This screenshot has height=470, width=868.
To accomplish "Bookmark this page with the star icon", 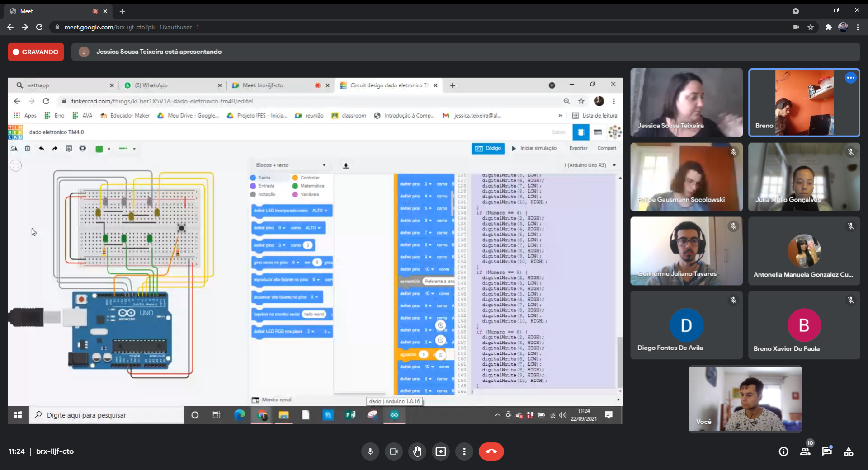I will click(811, 27).
